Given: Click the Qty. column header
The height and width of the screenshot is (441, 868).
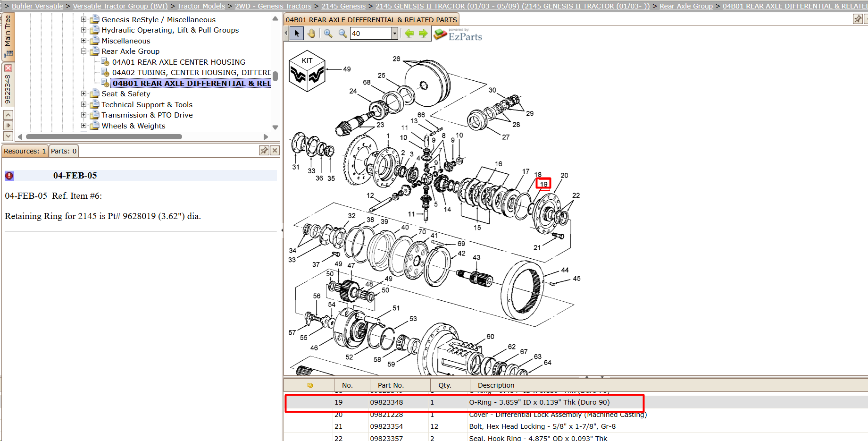Looking at the screenshot, I should [450, 385].
